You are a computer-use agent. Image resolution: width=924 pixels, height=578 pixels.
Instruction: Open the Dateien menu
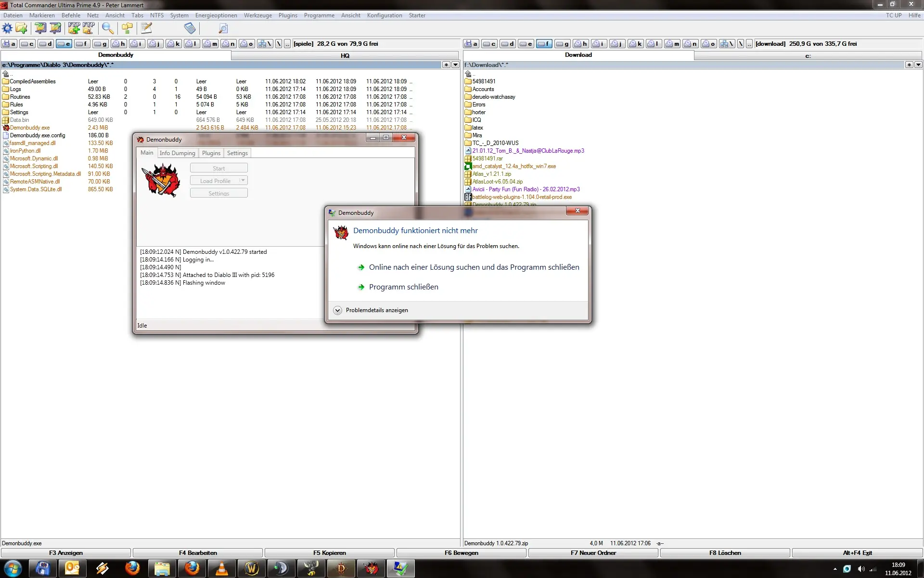(13, 15)
